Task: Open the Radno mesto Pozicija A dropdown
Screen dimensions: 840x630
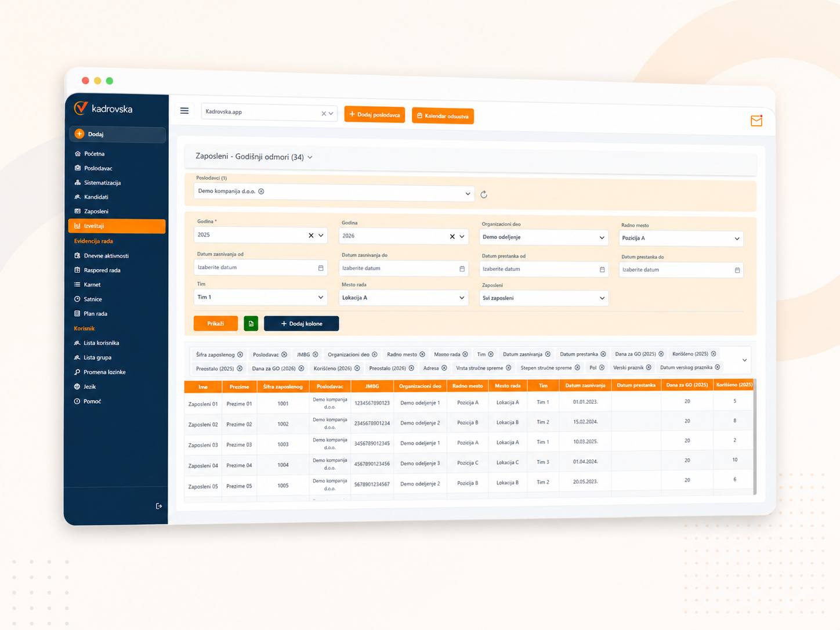Action: 681,238
